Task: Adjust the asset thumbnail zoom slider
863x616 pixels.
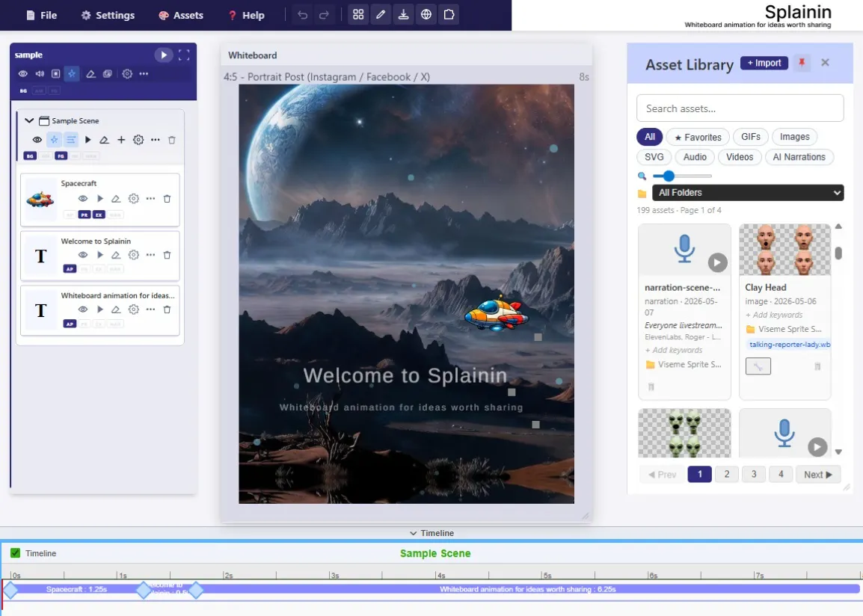Action: tap(682, 176)
